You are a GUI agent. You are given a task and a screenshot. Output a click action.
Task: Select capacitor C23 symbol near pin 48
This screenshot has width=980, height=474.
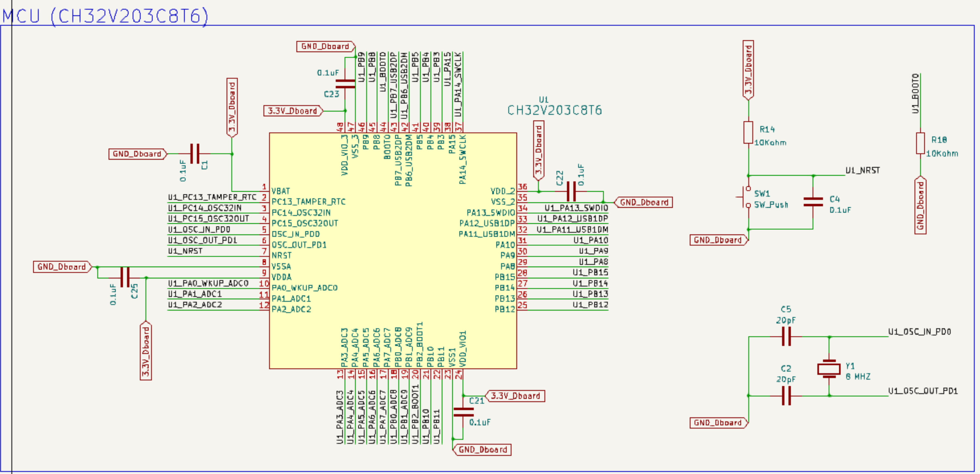click(x=346, y=84)
